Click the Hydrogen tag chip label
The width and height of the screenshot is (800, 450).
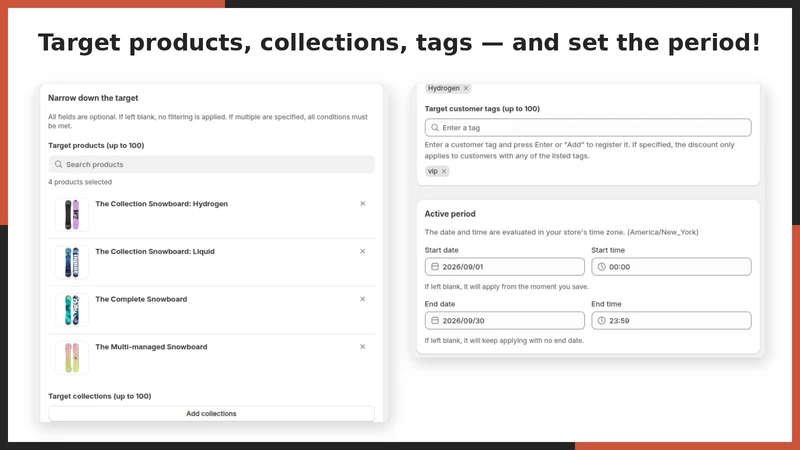(443, 88)
